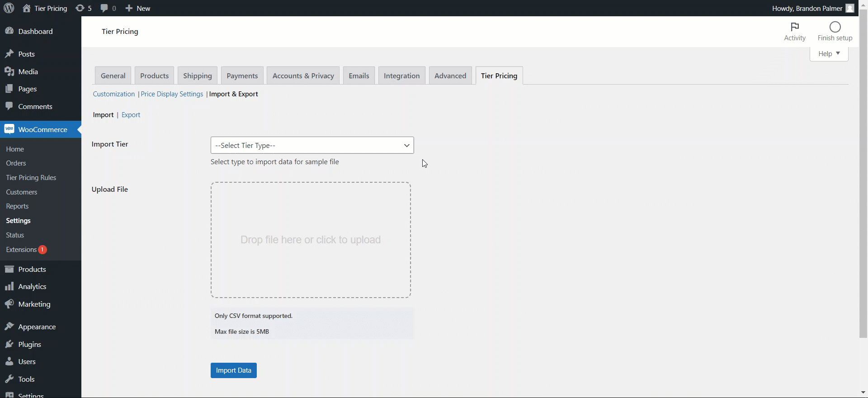Screen dimensions: 868x398
Task: Switch to the Products settings tab
Action: click(154, 76)
